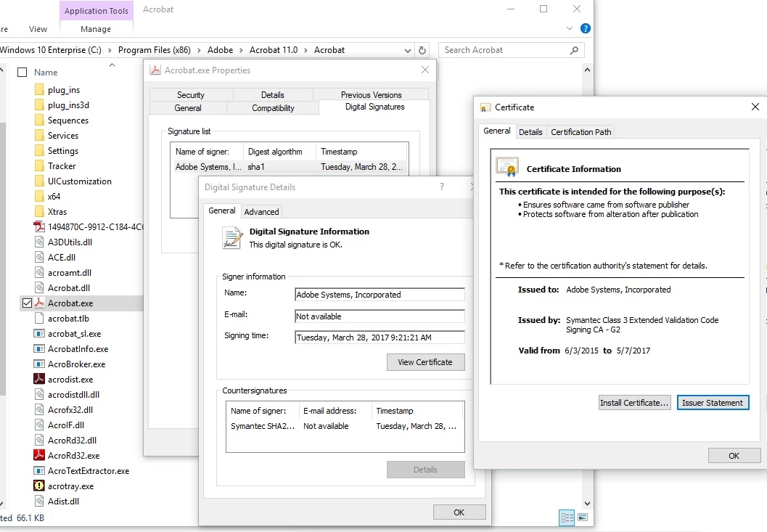Expand breadcrumb arrow after Windows 10 Enterprise
767x532 pixels.
(x=109, y=50)
